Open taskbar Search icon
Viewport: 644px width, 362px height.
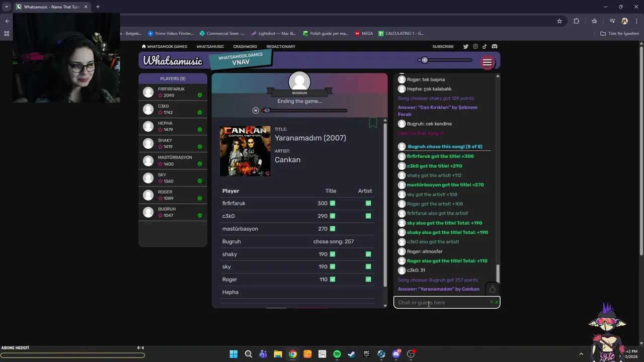point(248,354)
